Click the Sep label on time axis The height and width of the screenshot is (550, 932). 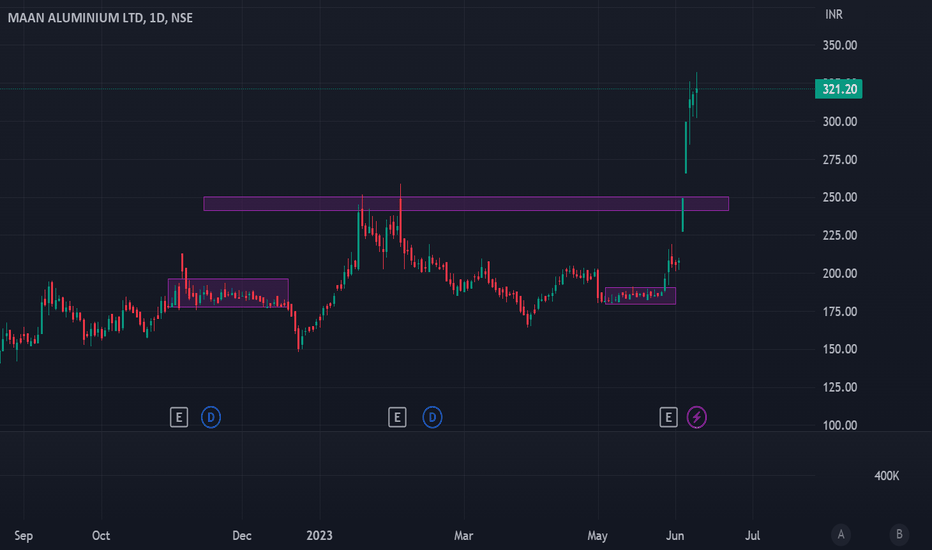(23, 536)
